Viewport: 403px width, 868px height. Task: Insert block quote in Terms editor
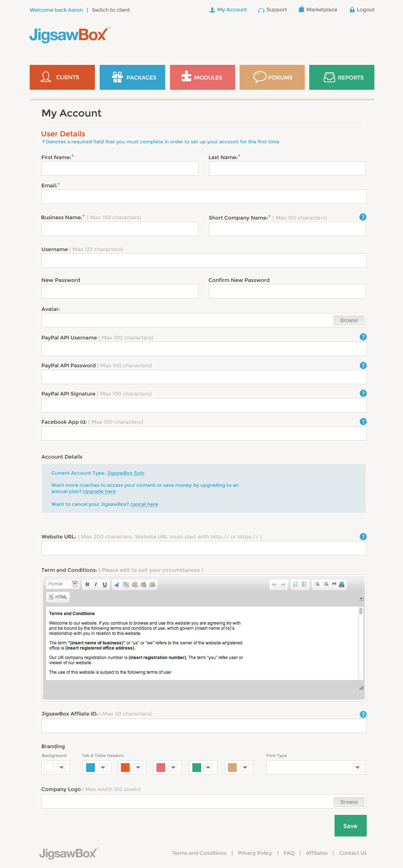[x=334, y=584]
